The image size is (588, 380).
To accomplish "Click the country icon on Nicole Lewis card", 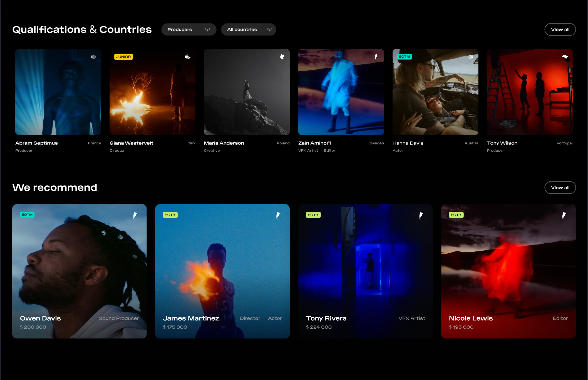I will 564,215.
